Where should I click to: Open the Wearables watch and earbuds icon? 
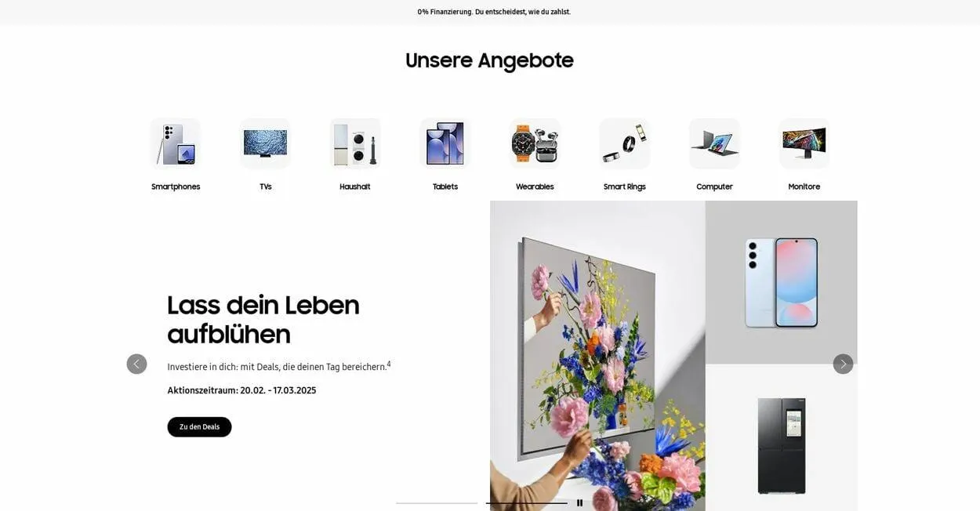tap(535, 143)
